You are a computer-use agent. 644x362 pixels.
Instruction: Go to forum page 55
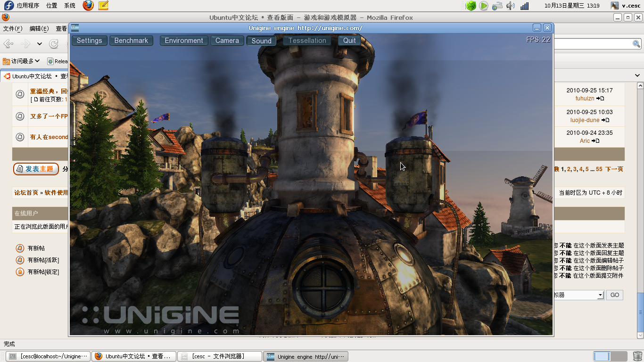pos(599,169)
